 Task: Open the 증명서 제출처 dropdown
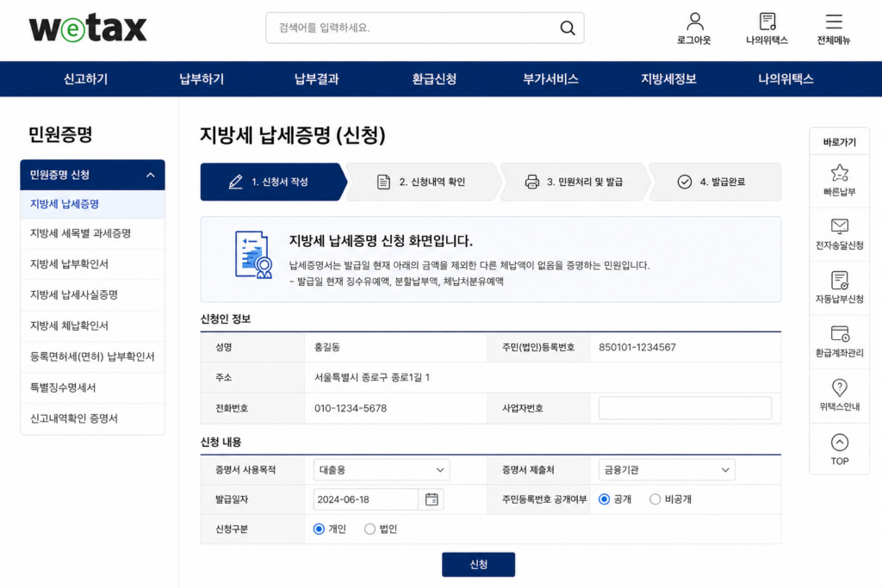click(667, 470)
